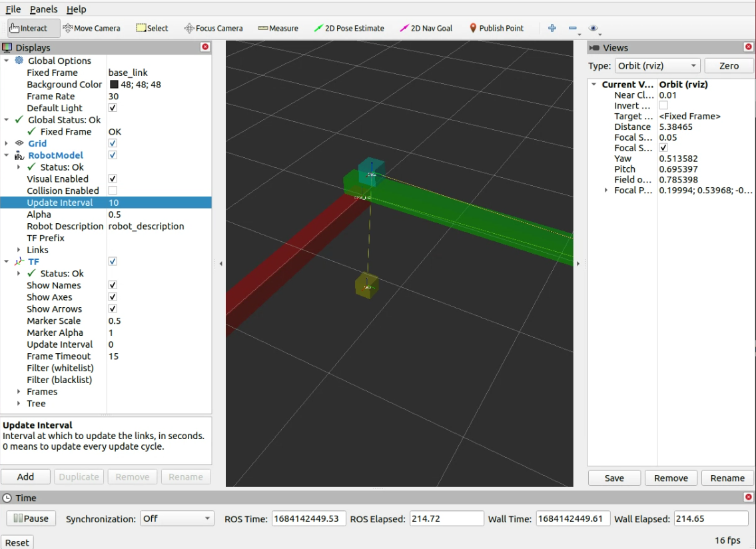756x549 pixels.
Task: Close the Views panel
Action: pos(748,47)
